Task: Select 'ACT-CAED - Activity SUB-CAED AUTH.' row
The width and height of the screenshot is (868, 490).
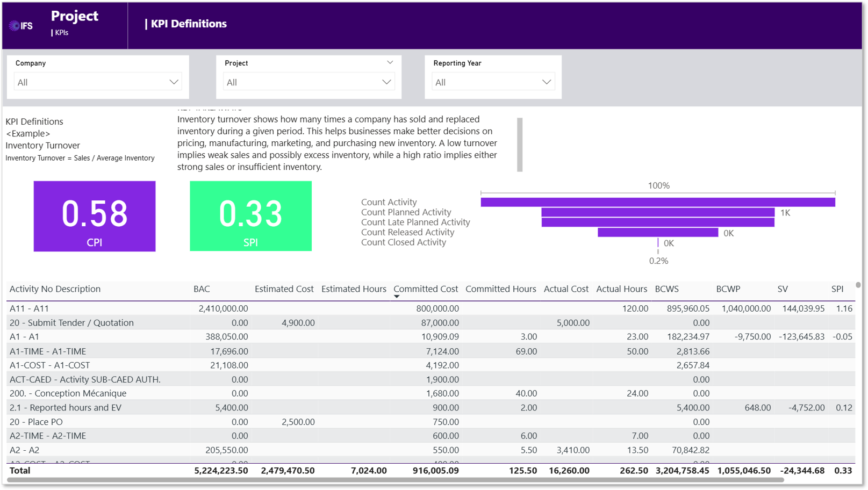Action: click(x=431, y=379)
